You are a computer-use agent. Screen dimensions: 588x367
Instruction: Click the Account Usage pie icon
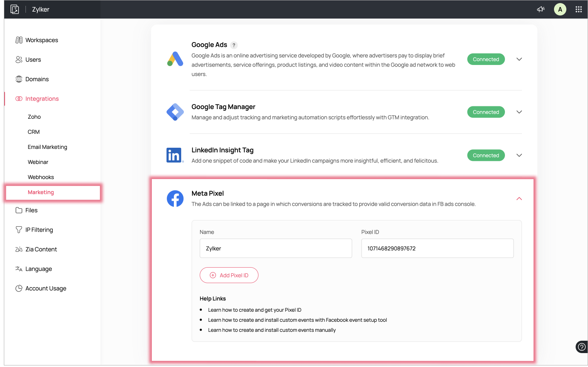coord(19,288)
